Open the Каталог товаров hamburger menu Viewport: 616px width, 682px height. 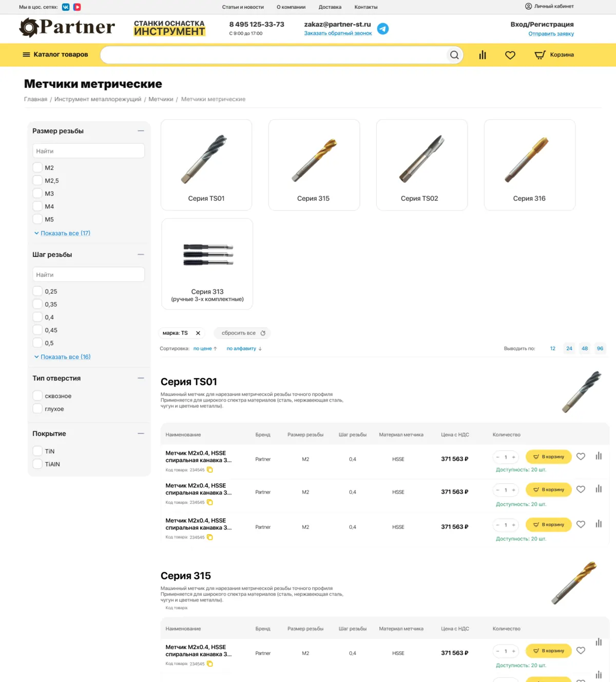tap(55, 54)
